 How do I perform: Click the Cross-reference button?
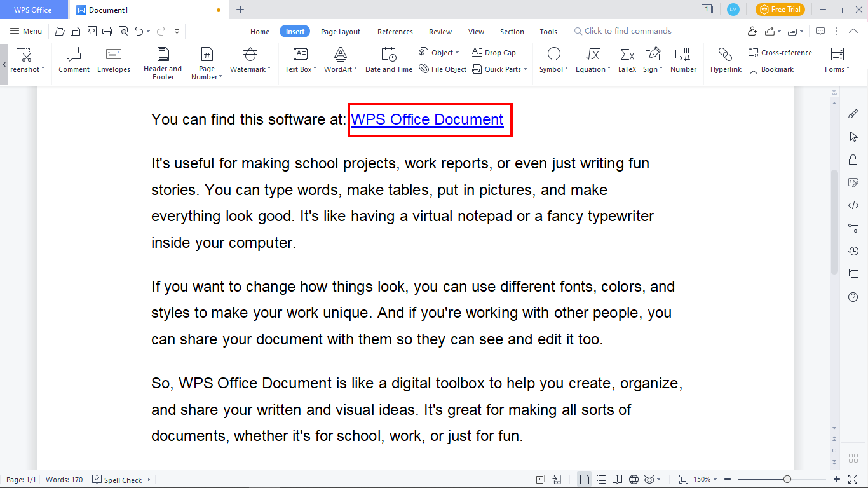tap(780, 52)
